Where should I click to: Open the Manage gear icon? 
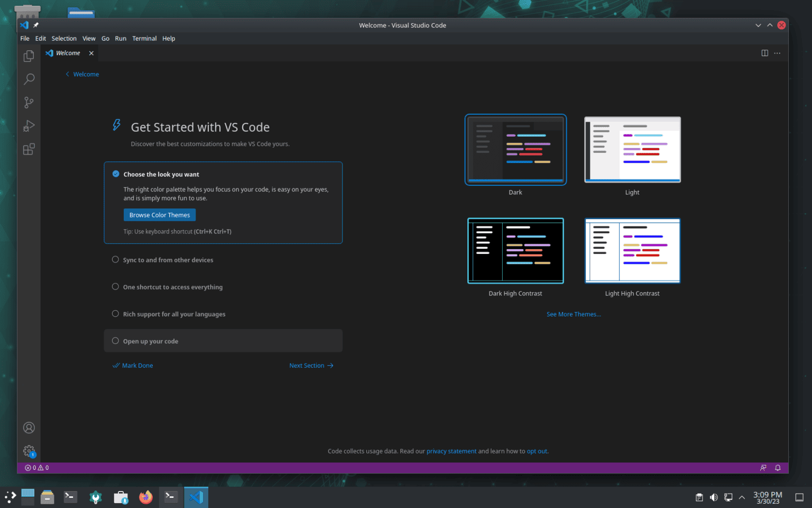pos(29,451)
